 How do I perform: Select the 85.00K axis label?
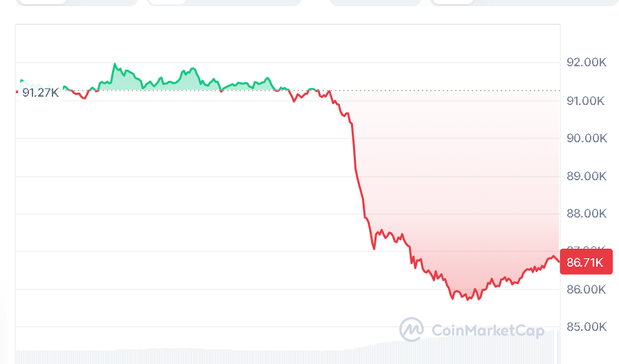click(586, 326)
